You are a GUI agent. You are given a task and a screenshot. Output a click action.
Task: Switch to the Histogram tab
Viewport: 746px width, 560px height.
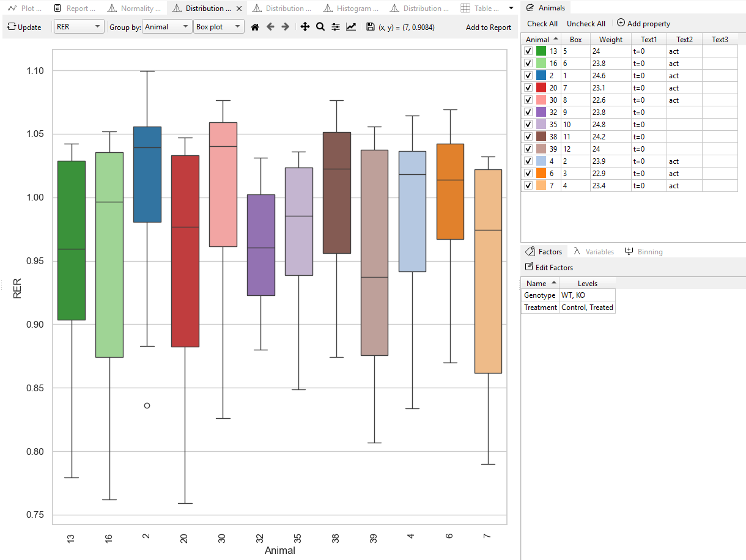point(350,8)
